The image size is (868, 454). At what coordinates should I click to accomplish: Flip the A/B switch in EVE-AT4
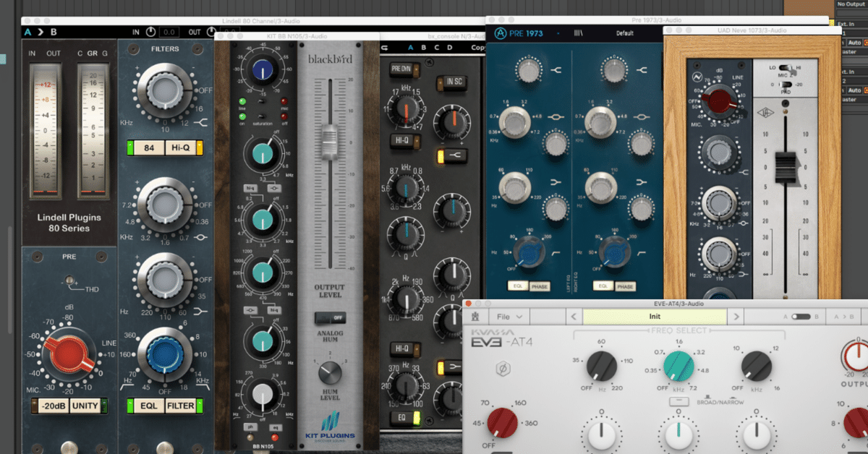tap(800, 317)
